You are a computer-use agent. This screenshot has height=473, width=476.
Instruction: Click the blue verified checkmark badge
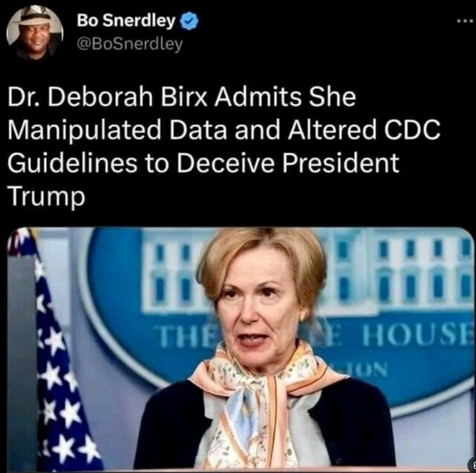click(190, 21)
